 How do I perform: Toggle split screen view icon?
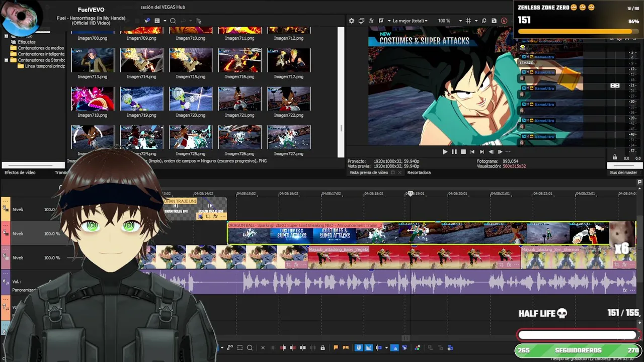pyautogui.click(x=381, y=21)
